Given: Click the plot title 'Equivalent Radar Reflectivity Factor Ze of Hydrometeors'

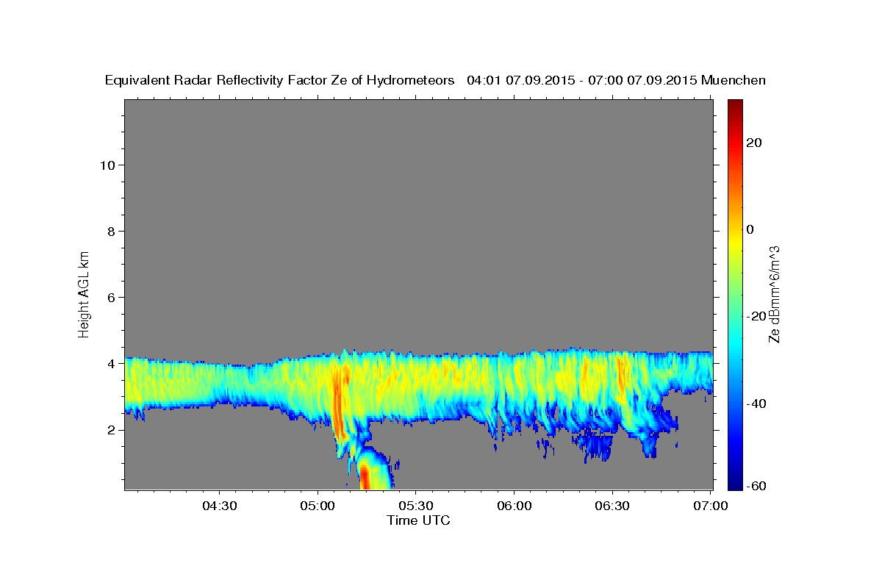Looking at the screenshot, I should [x=280, y=81].
